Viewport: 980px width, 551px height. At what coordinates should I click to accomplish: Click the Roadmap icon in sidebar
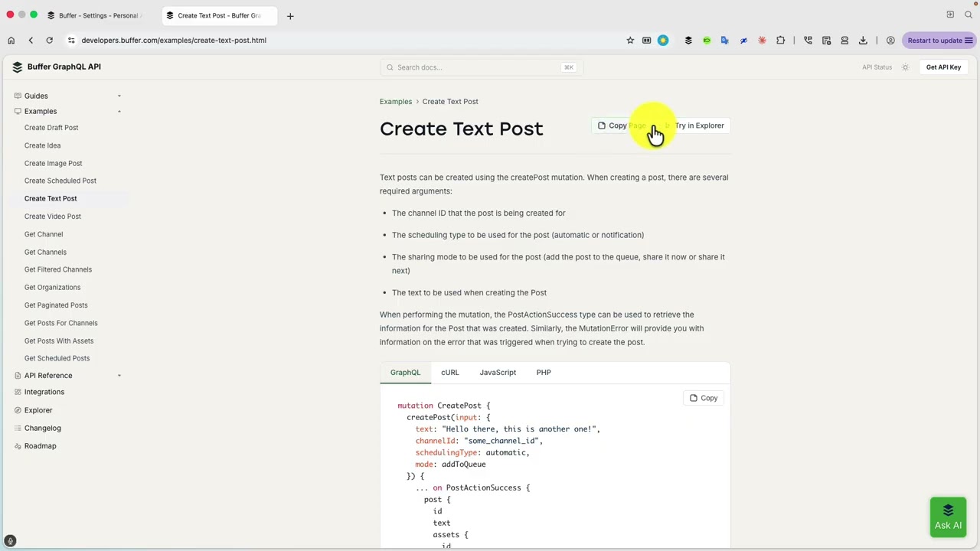click(18, 446)
